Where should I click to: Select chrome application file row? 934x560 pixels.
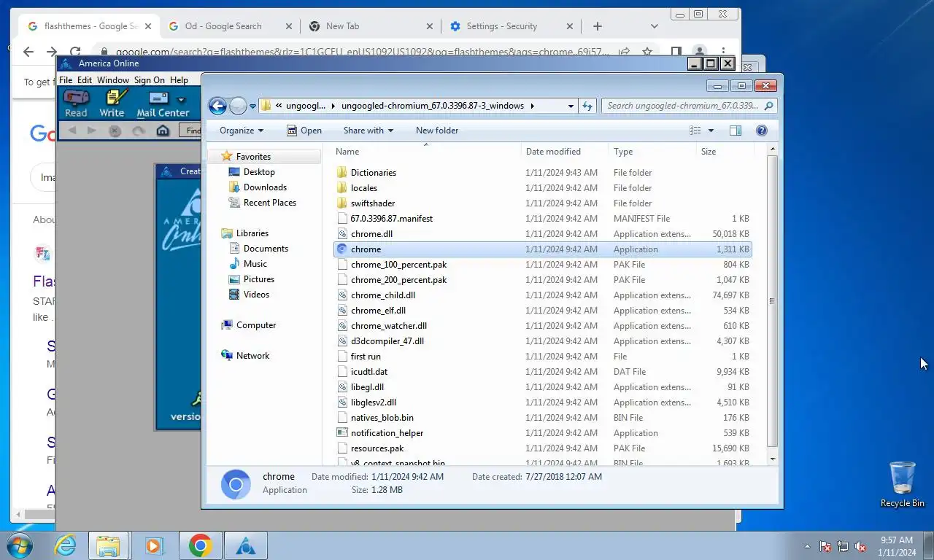[x=542, y=249]
